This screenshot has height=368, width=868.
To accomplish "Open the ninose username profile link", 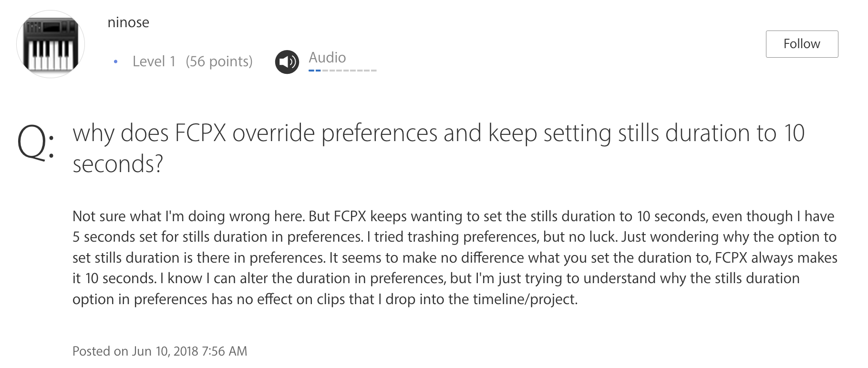I will pyautogui.click(x=128, y=22).
